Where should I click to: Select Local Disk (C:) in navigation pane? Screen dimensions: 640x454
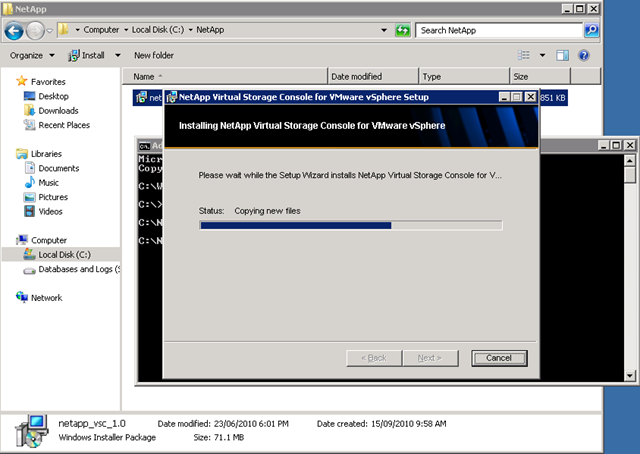[64, 255]
